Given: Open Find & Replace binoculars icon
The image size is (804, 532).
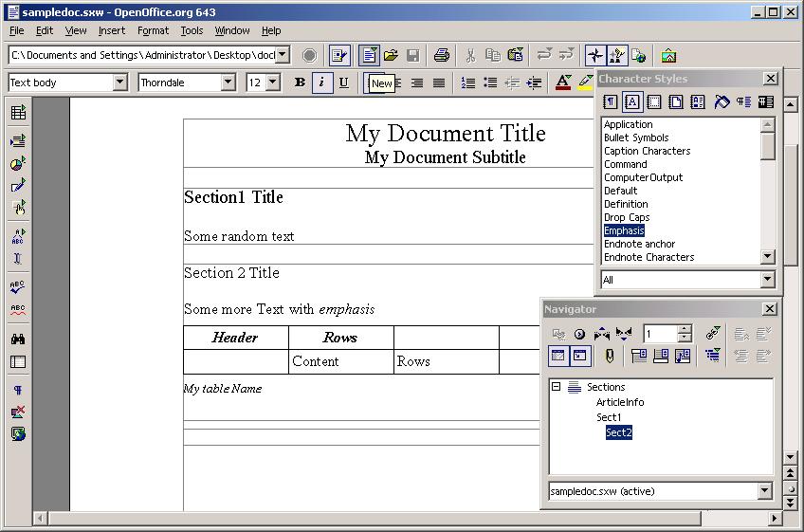Looking at the screenshot, I should [18, 339].
